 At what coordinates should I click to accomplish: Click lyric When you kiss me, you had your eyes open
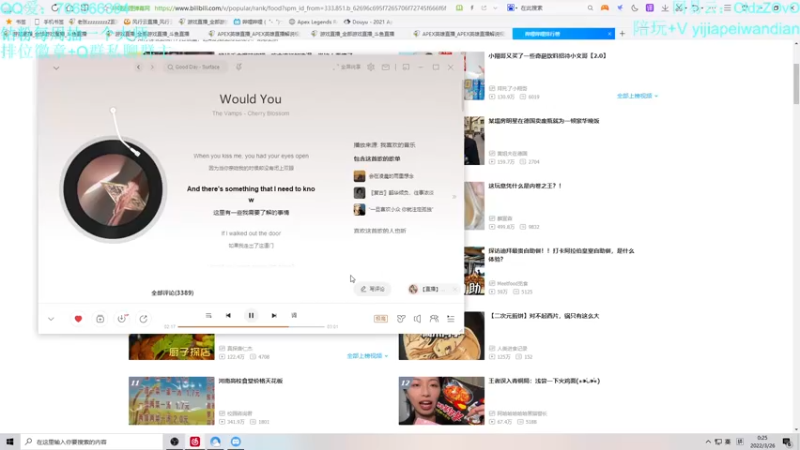251,156
